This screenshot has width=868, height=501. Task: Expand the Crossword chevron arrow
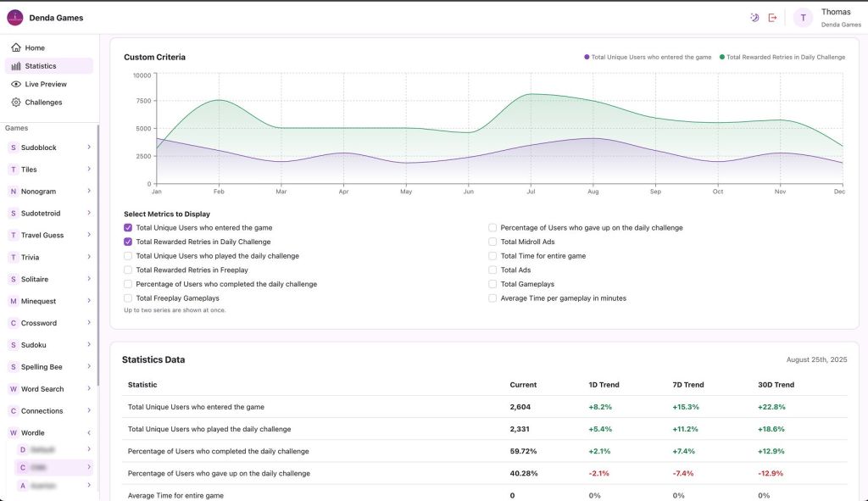[89, 323]
